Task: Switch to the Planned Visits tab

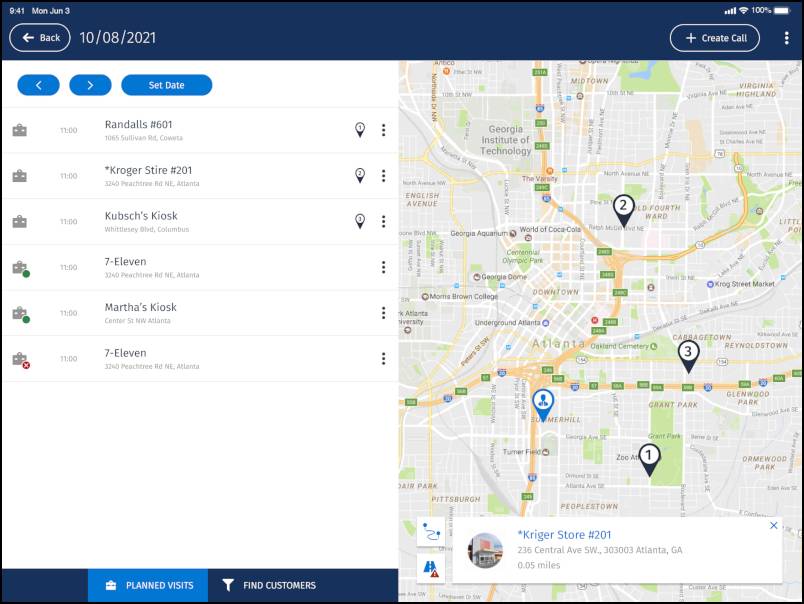Action: coord(148,585)
